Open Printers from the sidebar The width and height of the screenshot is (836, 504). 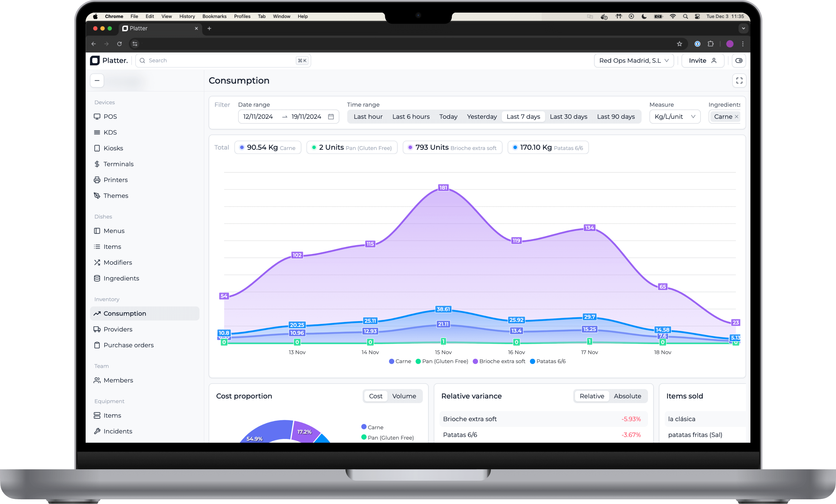[x=115, y=180]
